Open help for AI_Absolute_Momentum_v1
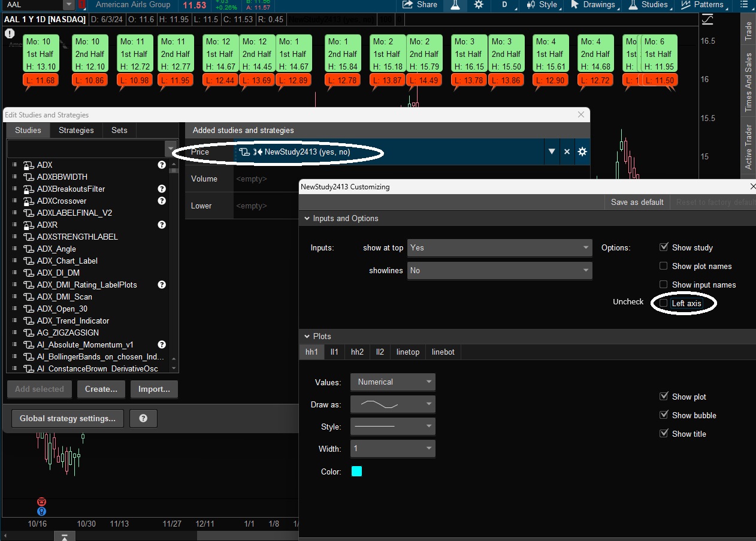 162,344
